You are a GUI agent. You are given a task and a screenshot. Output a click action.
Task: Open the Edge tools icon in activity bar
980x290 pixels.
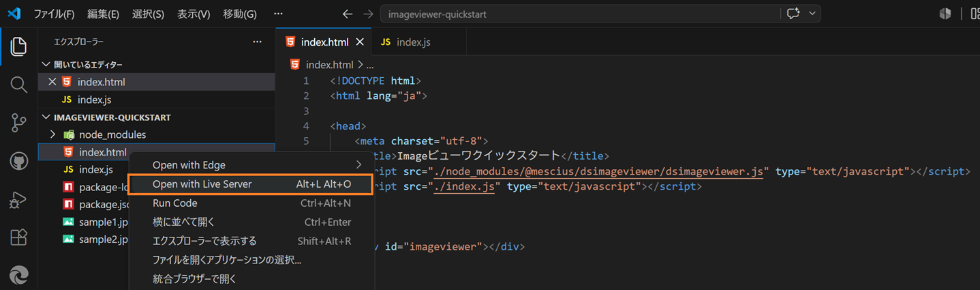point(18,275)
